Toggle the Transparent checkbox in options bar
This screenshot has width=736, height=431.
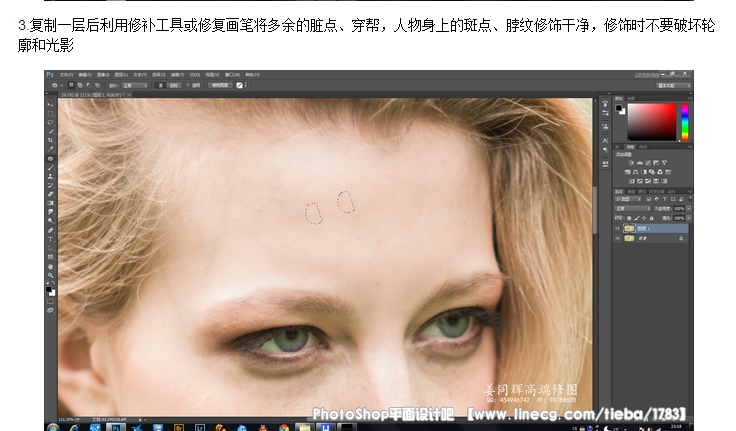[188, 85]
